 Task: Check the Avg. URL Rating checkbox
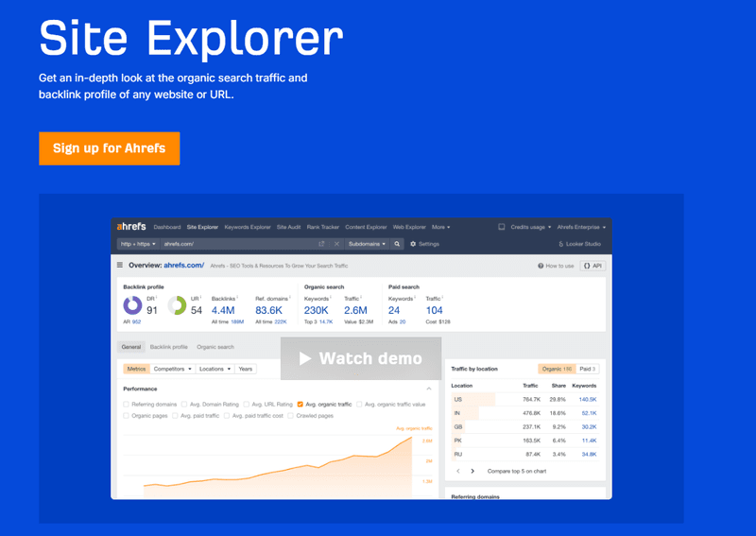pos(247,405)
